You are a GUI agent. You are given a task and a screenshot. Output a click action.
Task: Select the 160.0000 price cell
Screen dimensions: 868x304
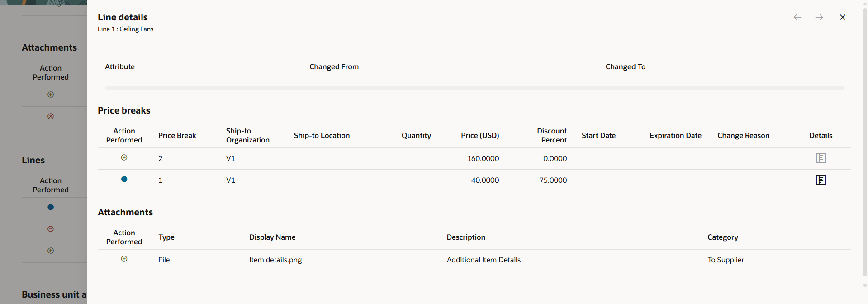click(483, 158)
